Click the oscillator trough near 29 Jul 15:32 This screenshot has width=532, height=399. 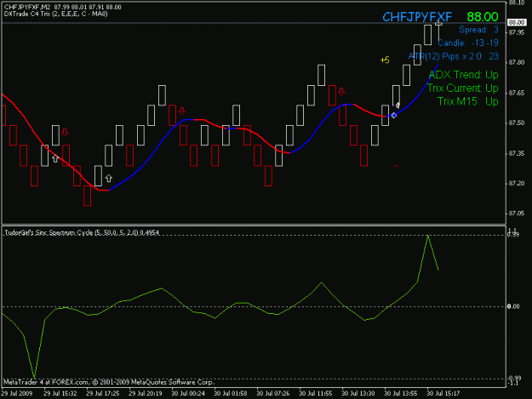[x=34, y=377]
